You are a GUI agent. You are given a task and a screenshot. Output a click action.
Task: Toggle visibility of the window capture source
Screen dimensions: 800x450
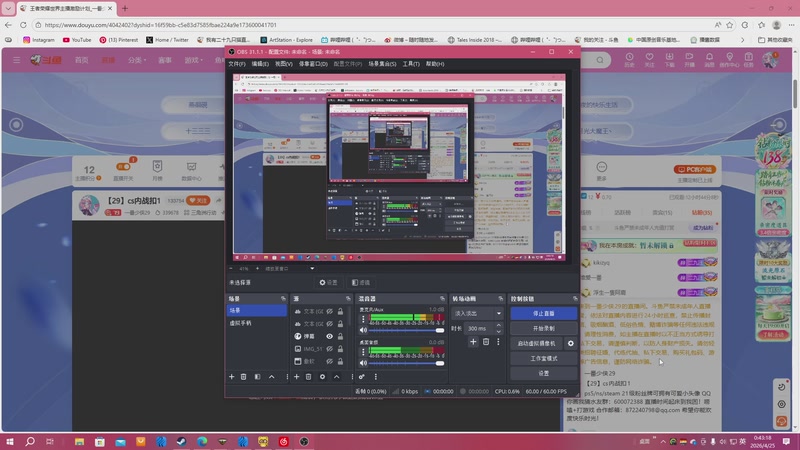[x=330, y=361]
